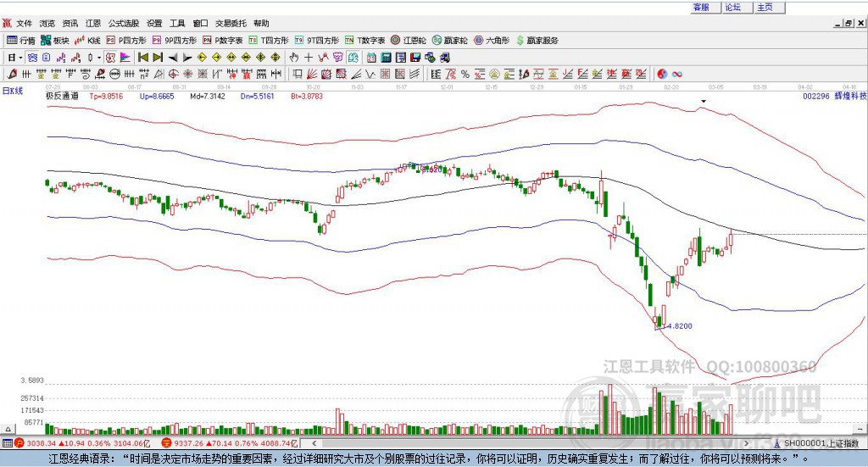Open the 江恩 menu
Screen dimensions: 868x467
[x=93, y=23]
